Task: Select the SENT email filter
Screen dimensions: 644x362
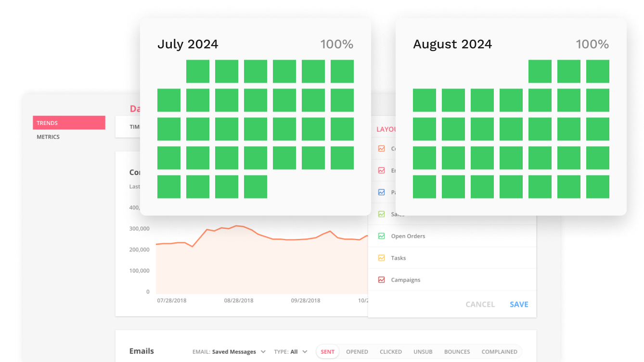Action: tap(327, 352)
